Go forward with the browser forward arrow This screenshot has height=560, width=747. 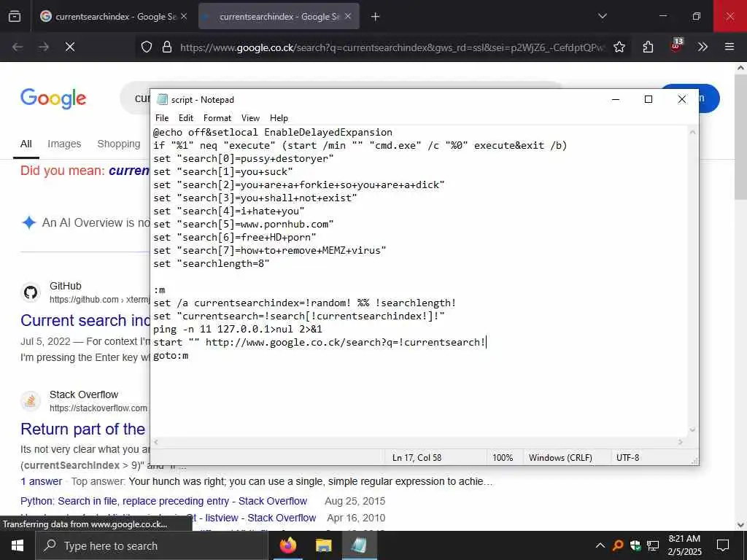click(44, 47)
